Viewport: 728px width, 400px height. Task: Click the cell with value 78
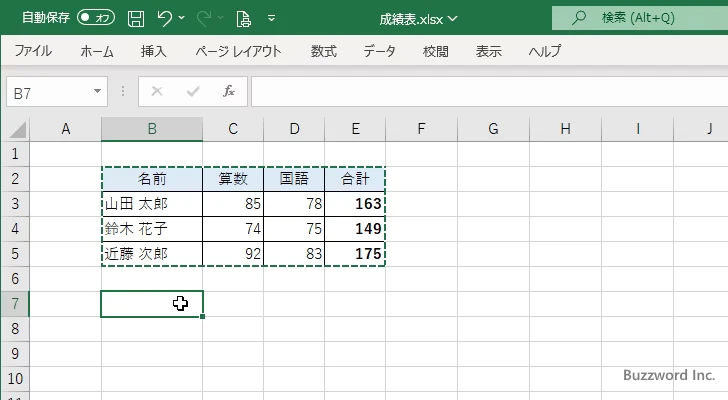point(294,204)
